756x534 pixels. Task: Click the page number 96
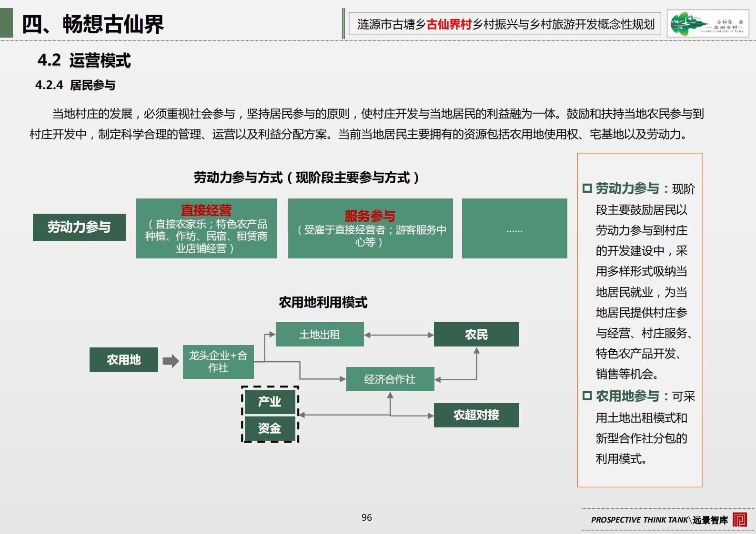367,517
